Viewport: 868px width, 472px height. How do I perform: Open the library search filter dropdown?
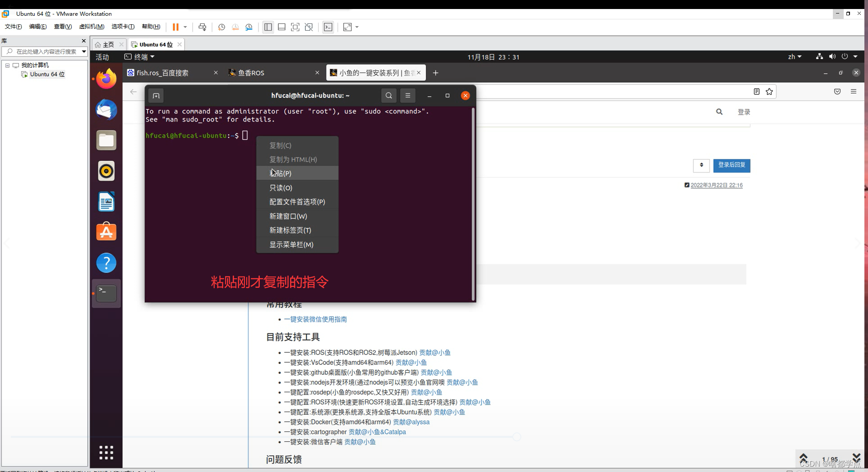[x=84, y=52]
